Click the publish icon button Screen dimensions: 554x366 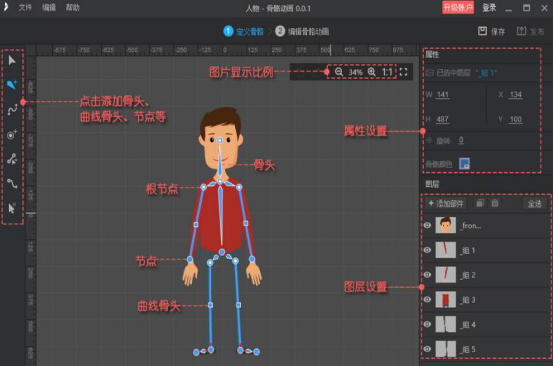pos(521,31)
